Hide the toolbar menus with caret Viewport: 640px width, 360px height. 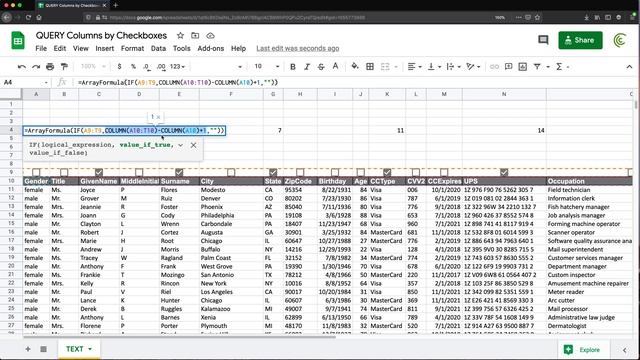629,67
